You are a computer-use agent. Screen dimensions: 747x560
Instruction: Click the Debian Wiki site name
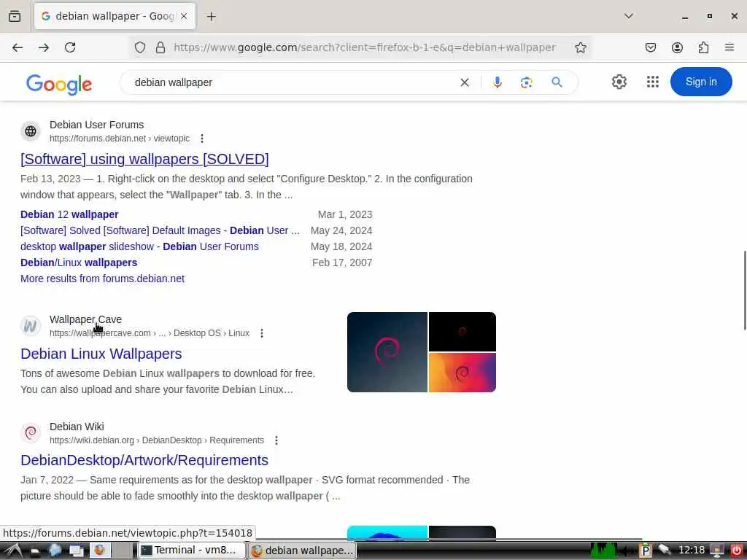[77, 427]
